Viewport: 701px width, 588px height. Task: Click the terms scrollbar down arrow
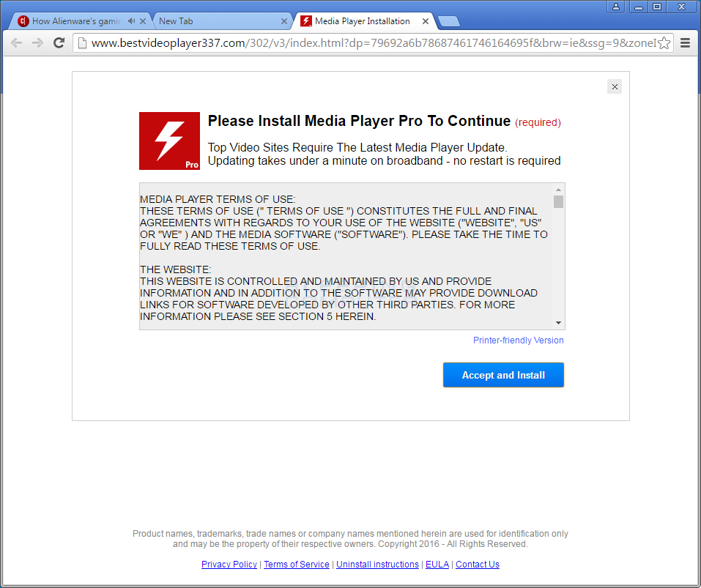coord(558,323)
